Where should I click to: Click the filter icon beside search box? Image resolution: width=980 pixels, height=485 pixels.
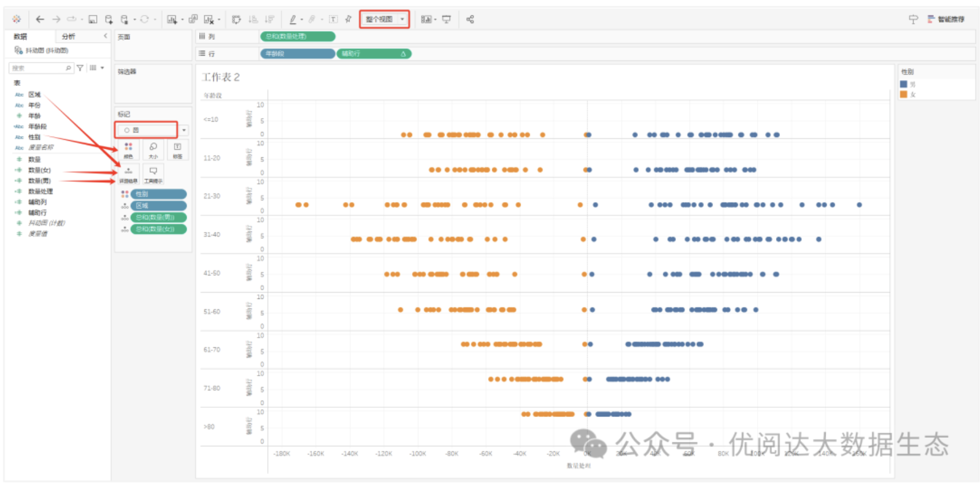click(x=80, y=68)
